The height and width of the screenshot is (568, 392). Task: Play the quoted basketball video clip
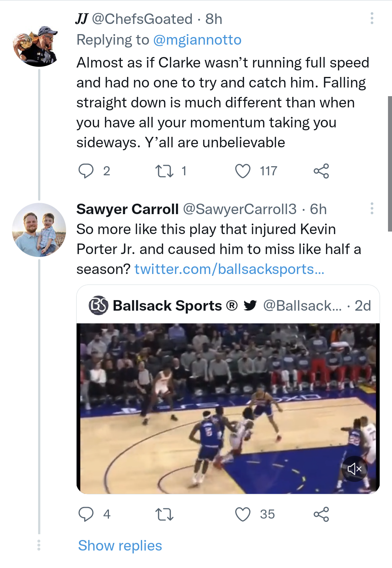(x=228, y=408)
